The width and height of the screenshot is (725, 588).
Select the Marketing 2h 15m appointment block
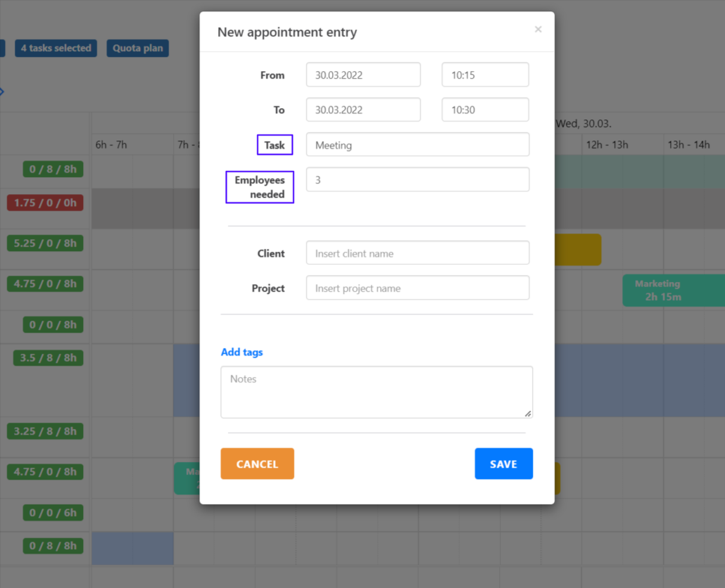tap(662, 290)
